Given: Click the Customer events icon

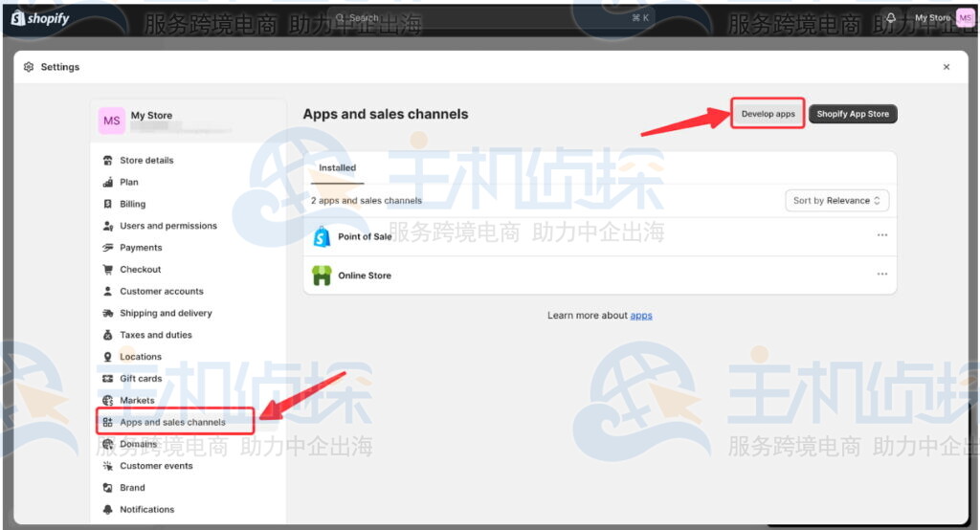Looking at the screenshot, I should coord(107,466).
